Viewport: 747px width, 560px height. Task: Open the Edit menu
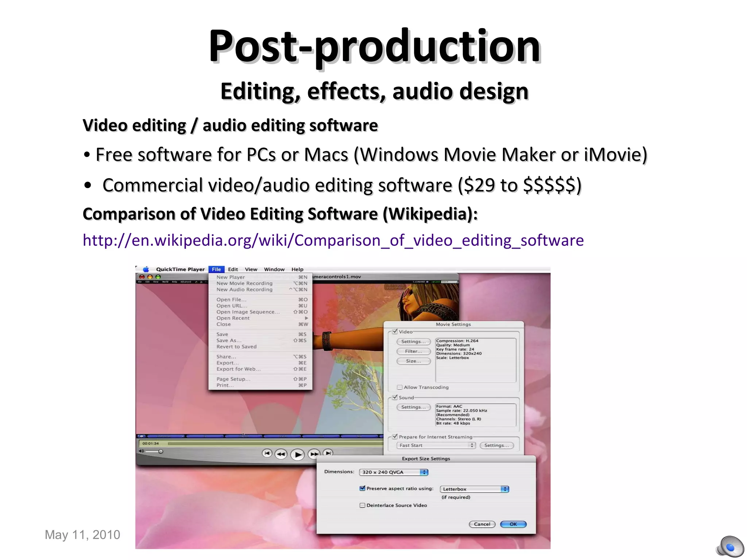pyautogui.click(x=233, y=269)
